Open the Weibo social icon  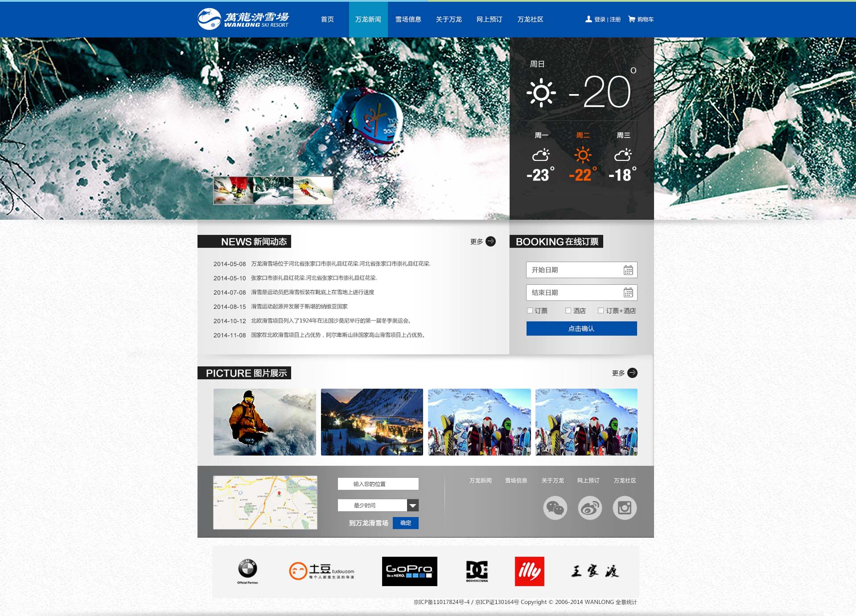(x=590, y=508)
